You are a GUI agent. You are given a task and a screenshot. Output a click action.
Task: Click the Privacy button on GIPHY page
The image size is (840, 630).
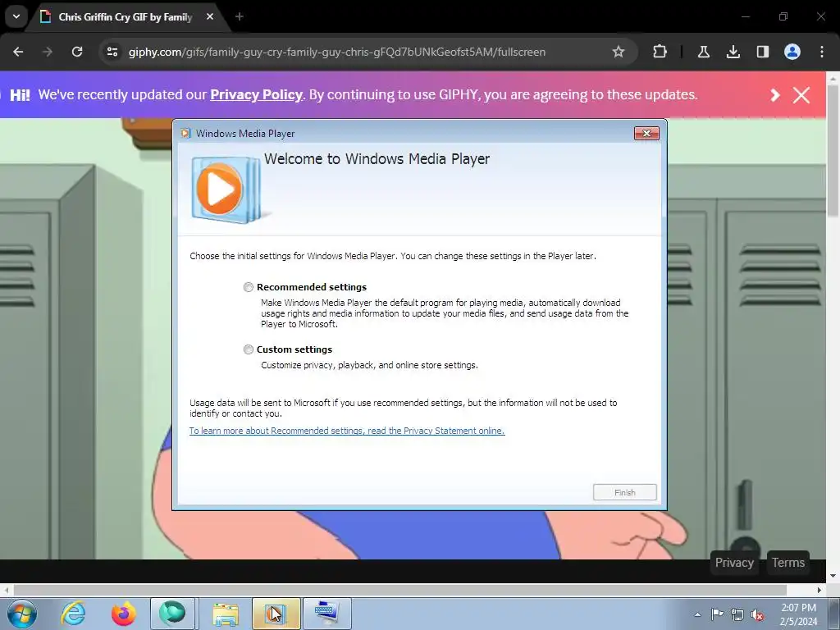(x=734, y=563)
